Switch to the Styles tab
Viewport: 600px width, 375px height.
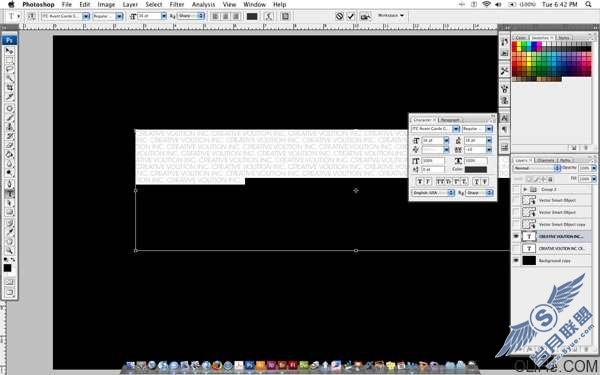564,38
